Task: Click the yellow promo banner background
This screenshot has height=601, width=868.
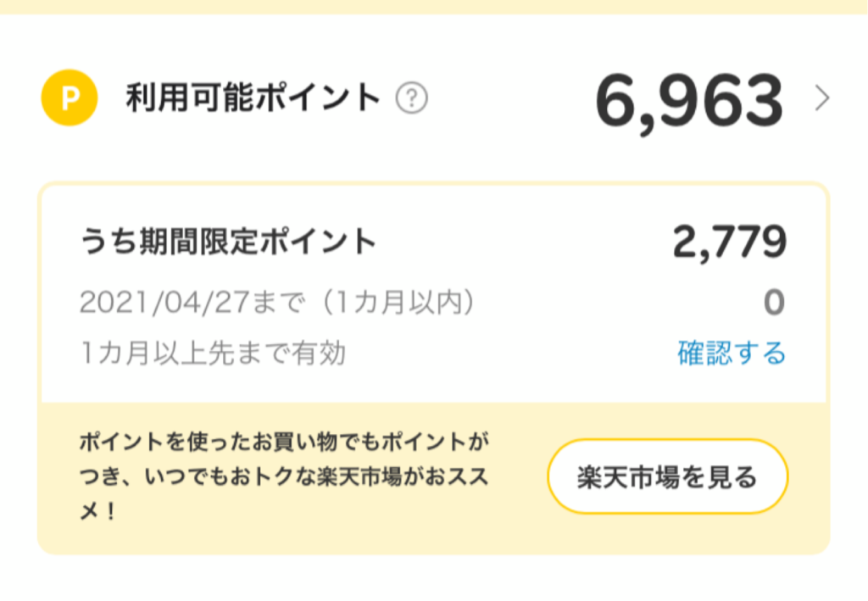Action: [433, 479]
